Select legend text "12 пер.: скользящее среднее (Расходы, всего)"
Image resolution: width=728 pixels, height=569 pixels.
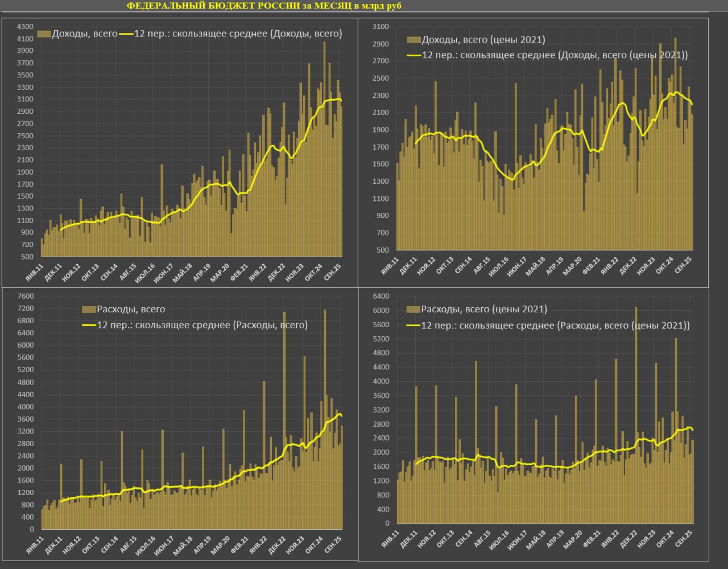pos(202,325)
